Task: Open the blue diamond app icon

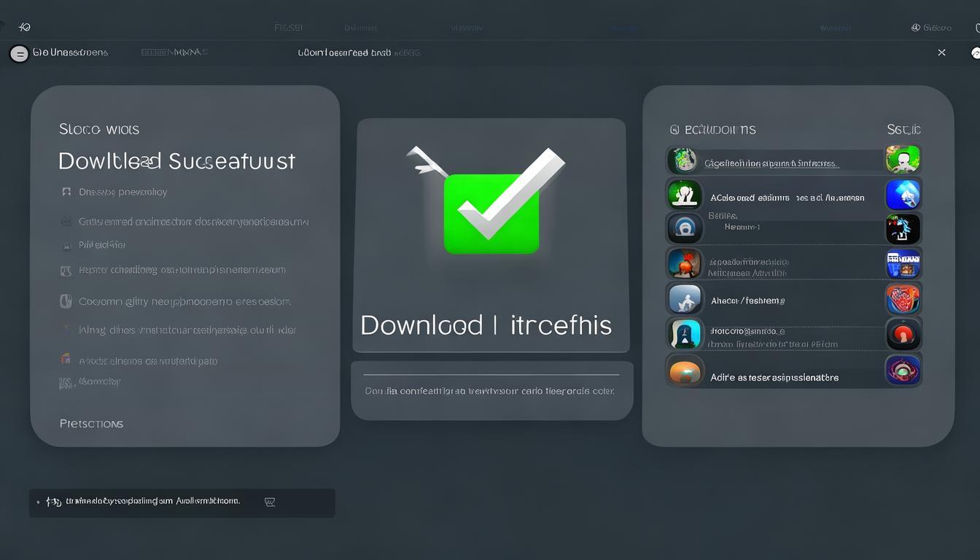Action: pos(903,195)
